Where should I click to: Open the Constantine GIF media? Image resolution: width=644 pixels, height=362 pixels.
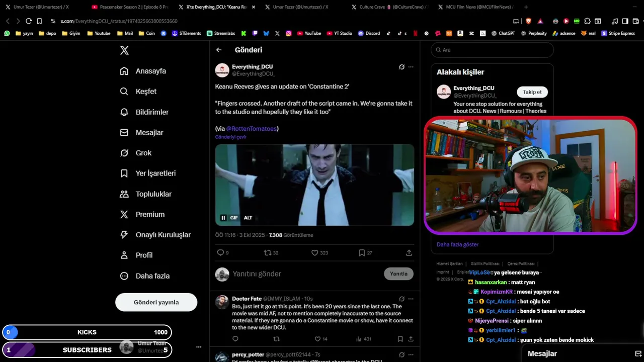tap(314, 185)
